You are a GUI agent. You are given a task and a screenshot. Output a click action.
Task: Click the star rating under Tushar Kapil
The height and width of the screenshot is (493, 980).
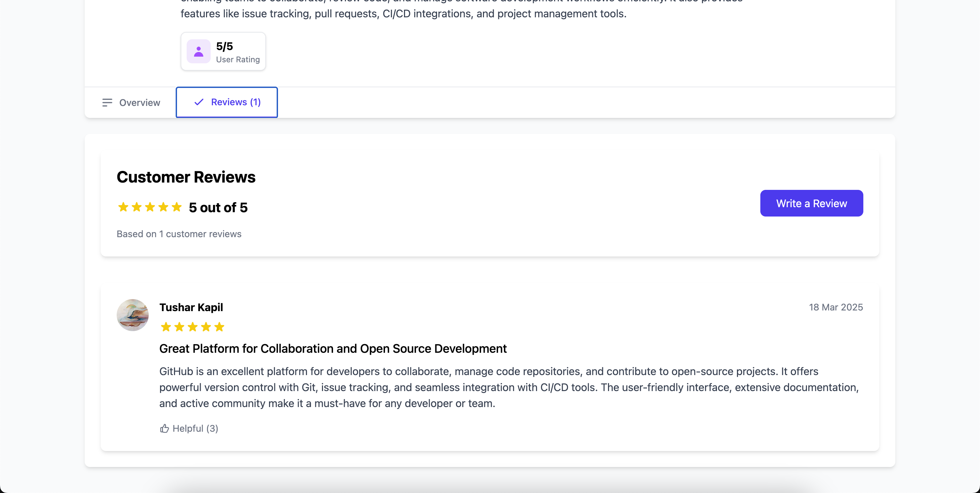193,327
